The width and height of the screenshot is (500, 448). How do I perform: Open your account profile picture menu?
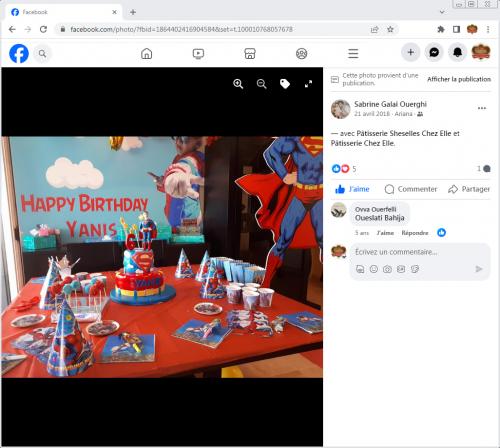pyautogui.click(x=481, y=52)
